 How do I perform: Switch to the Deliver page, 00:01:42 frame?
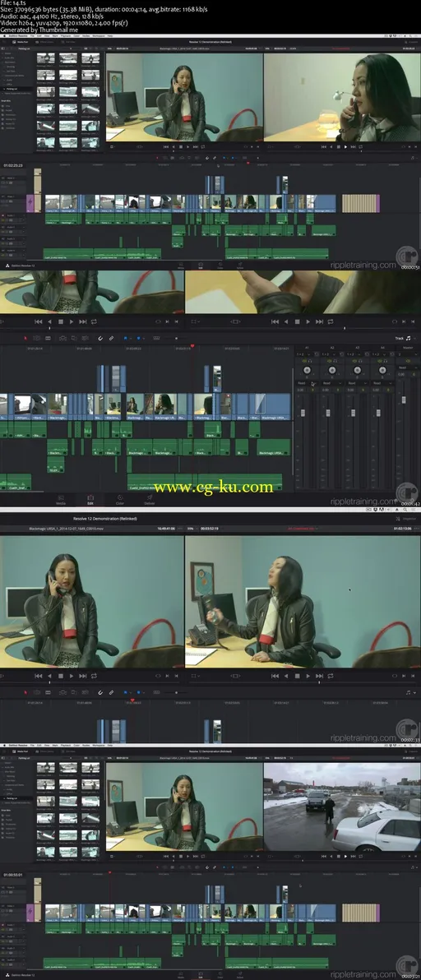tap(150, 502)
